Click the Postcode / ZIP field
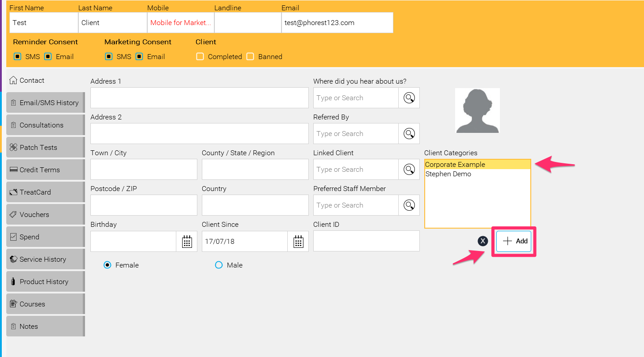Screen dimensions: 644x357 [144, 205]
